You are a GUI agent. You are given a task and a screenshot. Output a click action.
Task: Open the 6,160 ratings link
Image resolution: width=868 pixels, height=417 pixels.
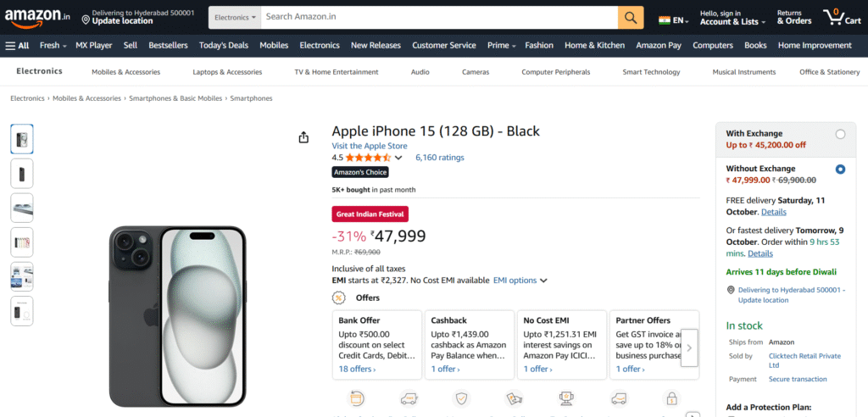click(439, 158)
